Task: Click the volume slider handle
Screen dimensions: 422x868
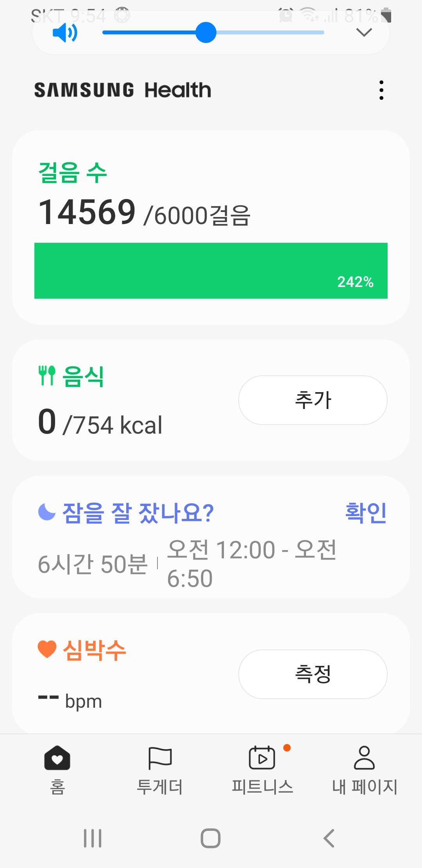Action: [x=206, y=32]
